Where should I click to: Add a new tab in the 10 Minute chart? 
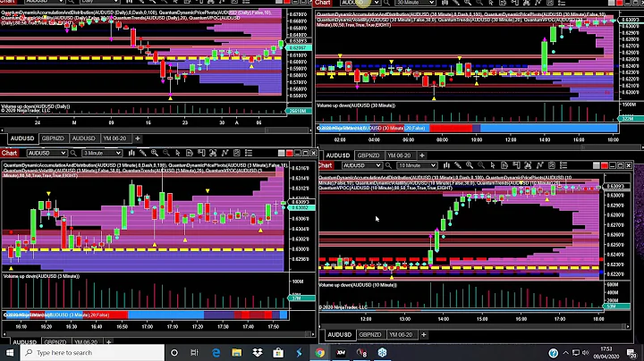coord(423,335)
